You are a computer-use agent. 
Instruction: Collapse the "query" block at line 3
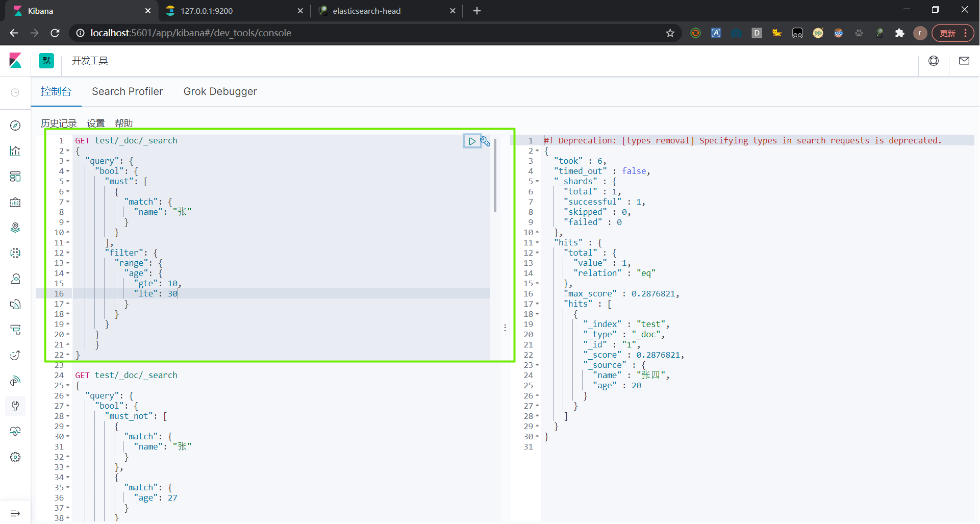[x=68, y=161]
